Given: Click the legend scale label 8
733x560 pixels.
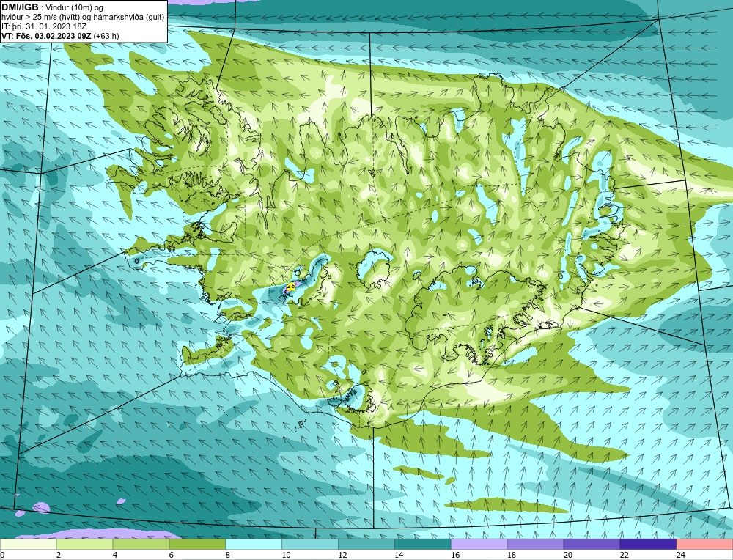Looking at the screenshot, I should [x=228, y=555].
